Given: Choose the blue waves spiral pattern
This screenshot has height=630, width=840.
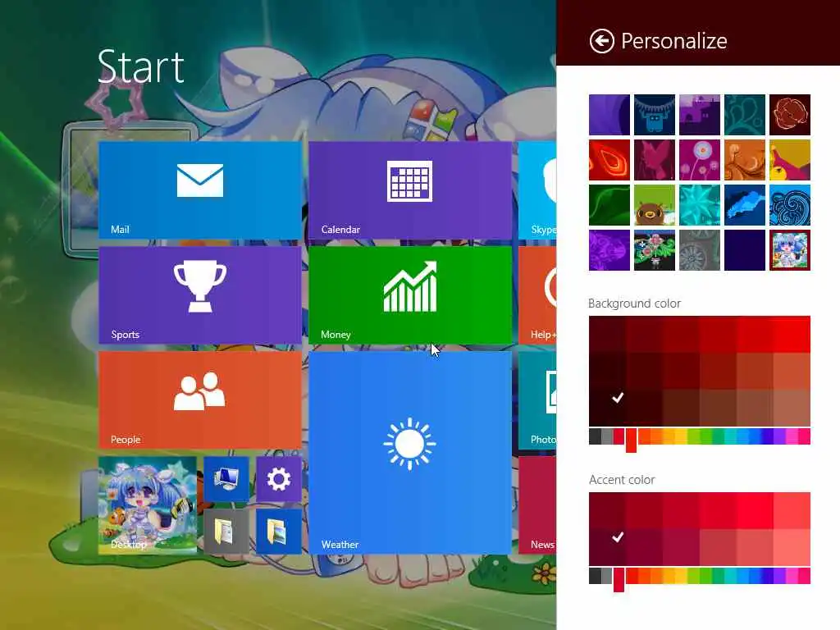Looking at the screenshot, I should [790, 205].
